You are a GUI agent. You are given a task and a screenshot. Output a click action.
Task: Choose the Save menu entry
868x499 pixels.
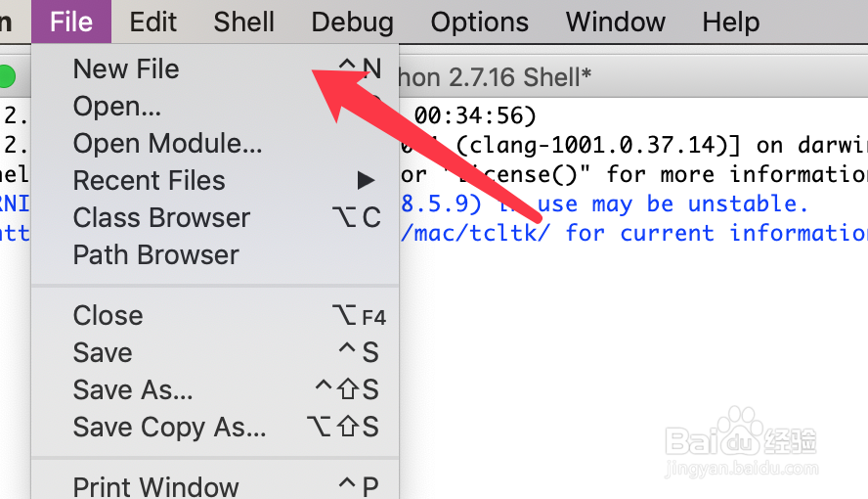coord(215,353)
